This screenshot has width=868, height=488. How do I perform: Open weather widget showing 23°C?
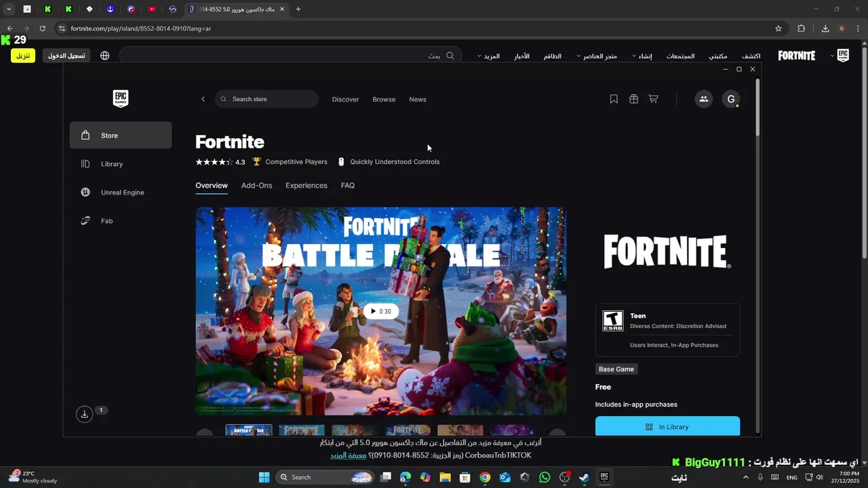[x=33, y=477]
